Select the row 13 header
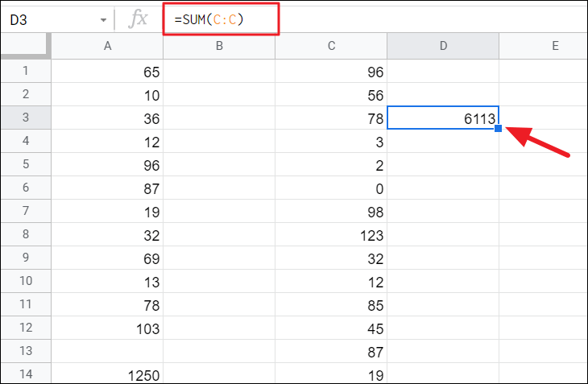 [x=25, y=351]
